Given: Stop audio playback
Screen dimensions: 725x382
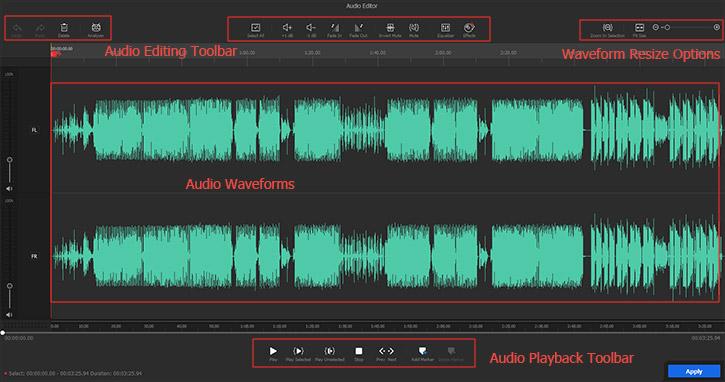Looking at the screenshot, I should point(359,351).
